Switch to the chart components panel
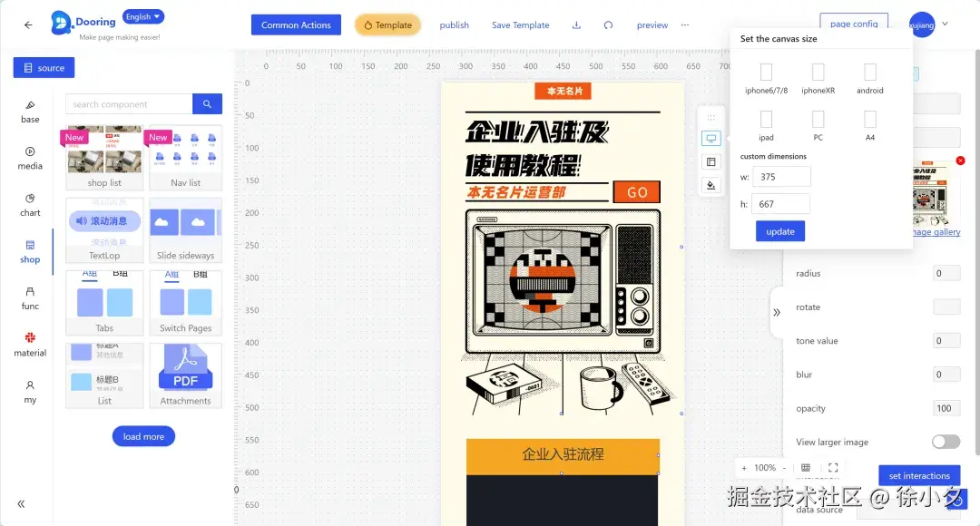The image size is (980, 526). point(29,206)
